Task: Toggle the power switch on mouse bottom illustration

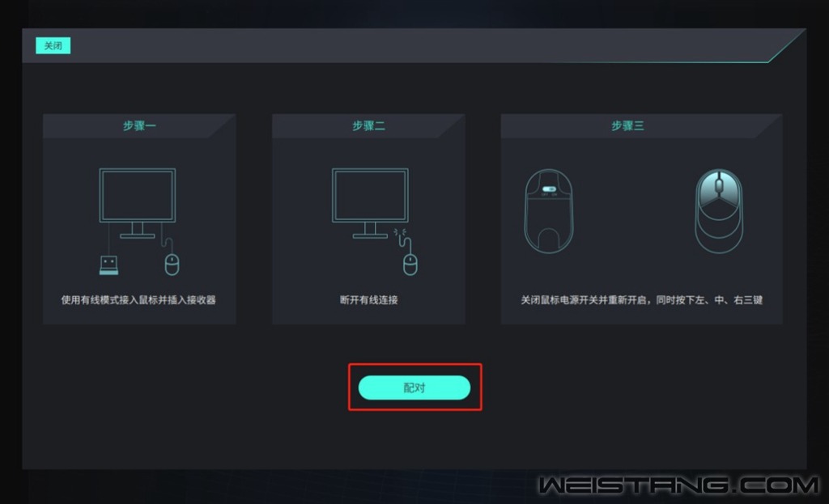Action: pos(550,189)
